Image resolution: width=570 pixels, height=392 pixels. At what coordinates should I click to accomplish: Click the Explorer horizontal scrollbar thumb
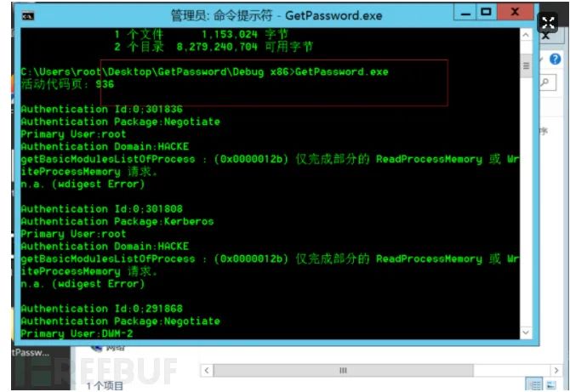(343, 370)
